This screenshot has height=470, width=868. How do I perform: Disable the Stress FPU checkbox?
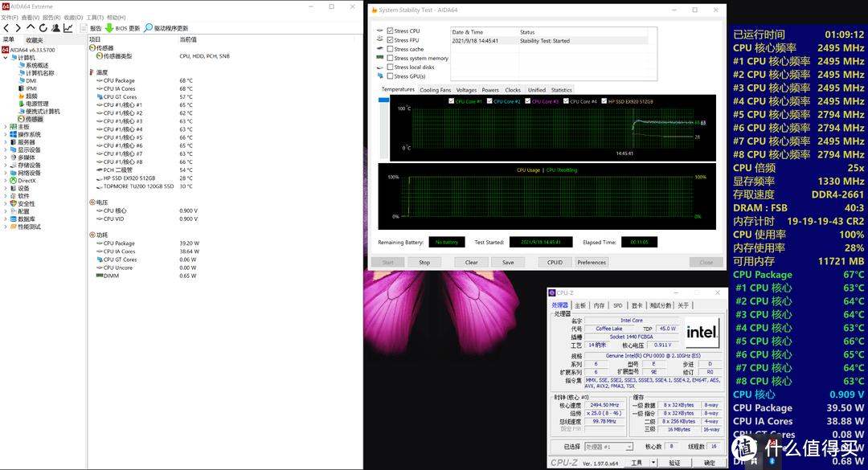coord(391,40)
